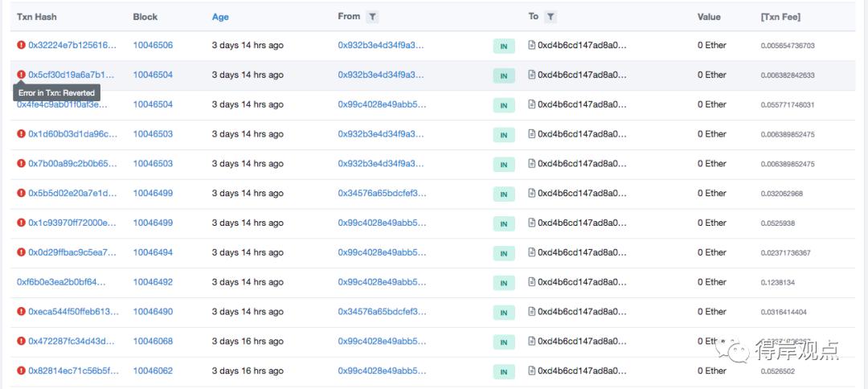This screenshot has height=389, width=868.
Task: Click contract icon in the 0x5cf30d19a6a7b1 row
Action: tap(532, 75)
